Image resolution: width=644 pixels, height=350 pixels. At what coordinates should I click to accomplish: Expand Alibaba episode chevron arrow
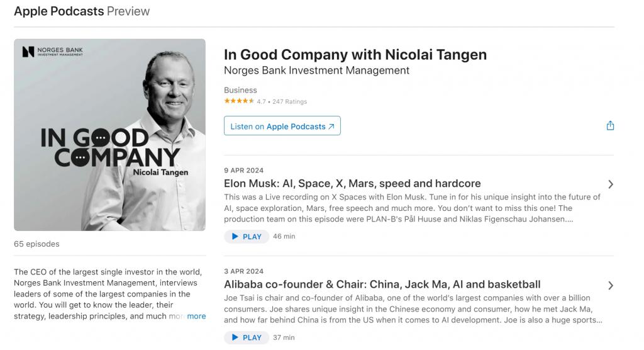click(611, 285)
